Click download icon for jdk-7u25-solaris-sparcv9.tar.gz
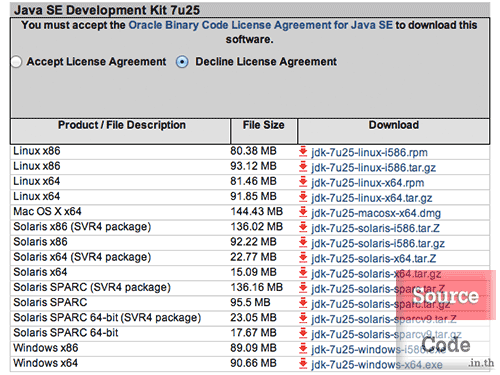This screenshot has height=375, width=500. pyautogui.click(x=303, y=334)
